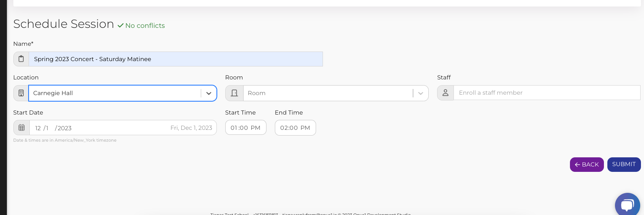Expand the Location dropdown chevron

click(209, 93)
